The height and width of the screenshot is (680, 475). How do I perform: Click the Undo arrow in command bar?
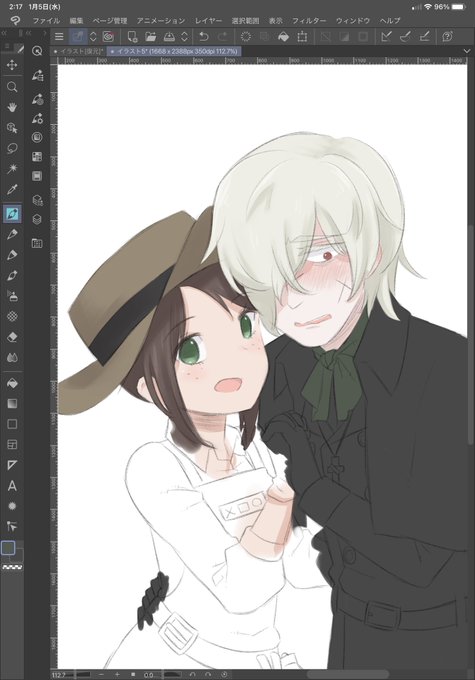(x=203, y=37)
